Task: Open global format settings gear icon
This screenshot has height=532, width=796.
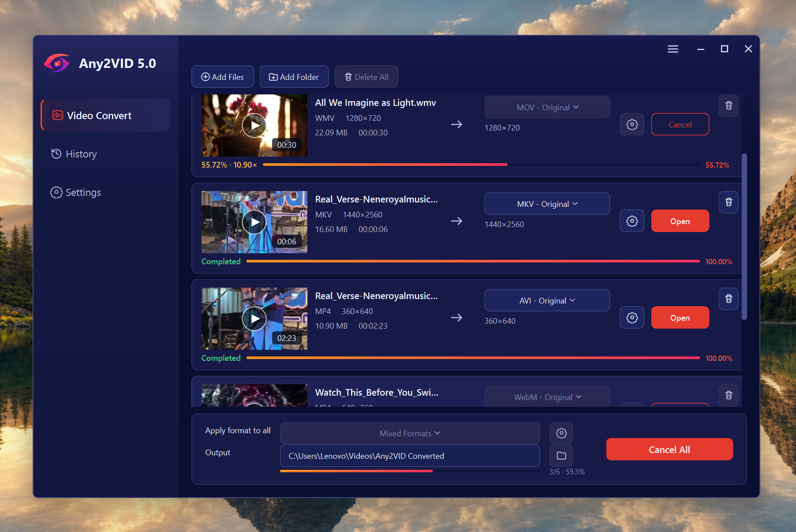Action: [561, 433]
